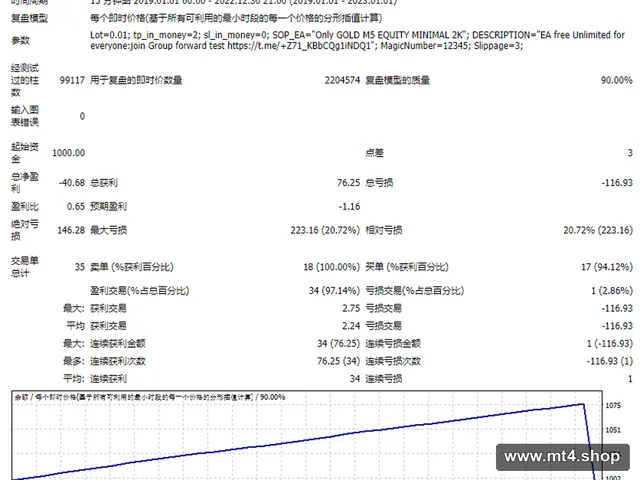
Task: Click the '预期盈利' label
Action: click(x=108, y=207)
